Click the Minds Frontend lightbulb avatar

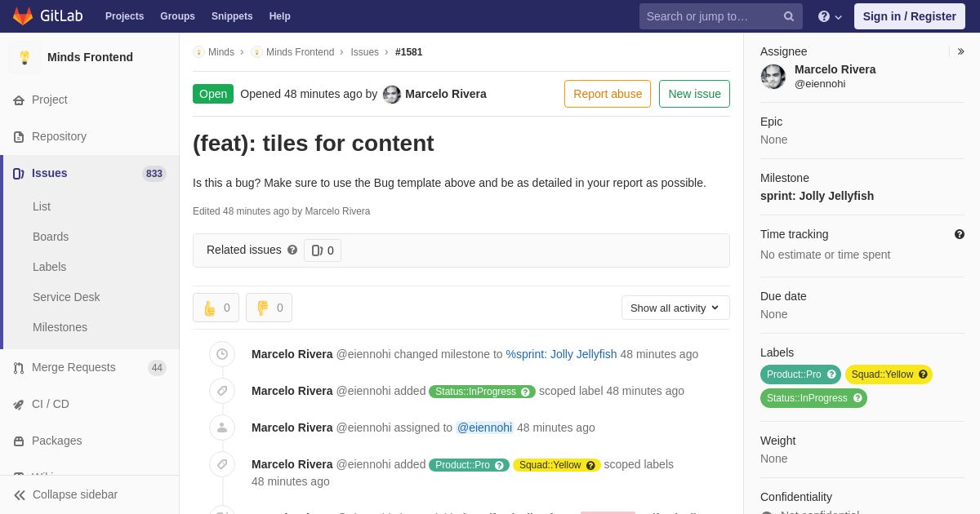coord(24,57)
